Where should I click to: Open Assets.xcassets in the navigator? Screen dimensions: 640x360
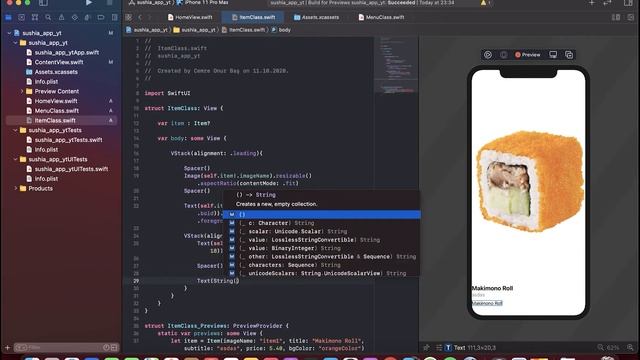click(52, 72)
